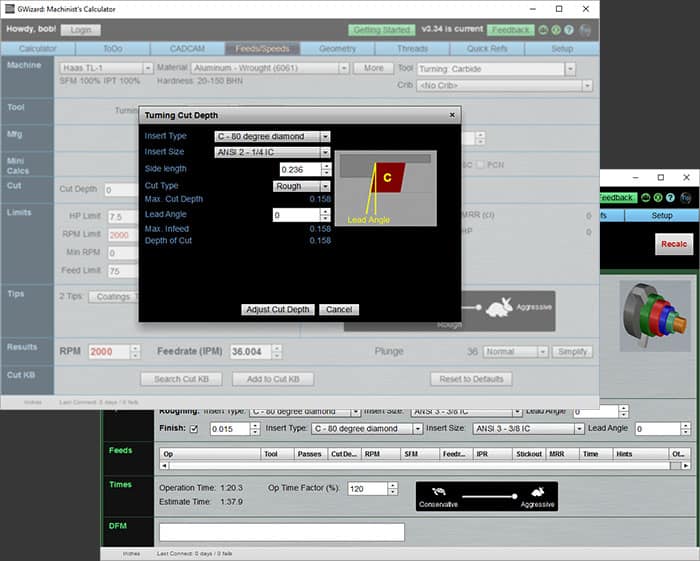Open the Plunge Normal dropdown
This screenshot has width=700, height=561.
tap(542, 352)
